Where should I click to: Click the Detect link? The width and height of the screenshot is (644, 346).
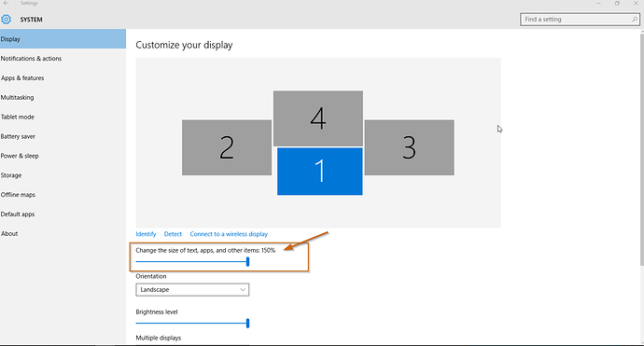pyautogui.click(x=173, y=234)
